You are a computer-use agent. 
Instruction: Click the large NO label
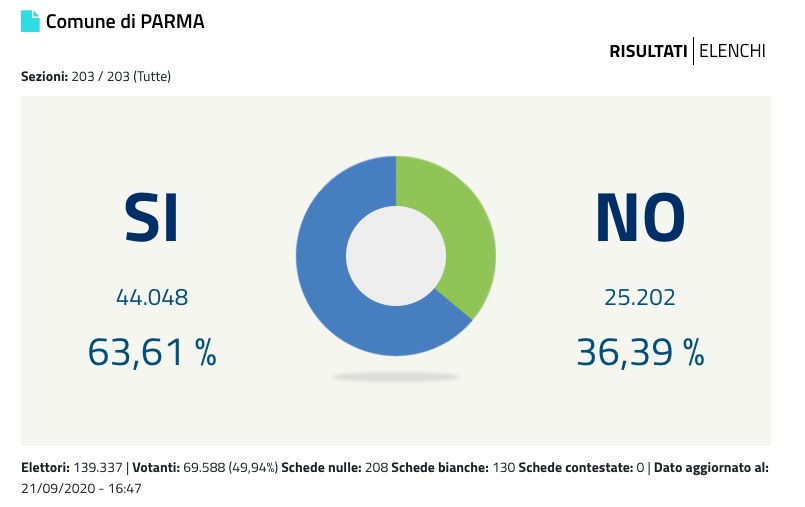[640, 218]
